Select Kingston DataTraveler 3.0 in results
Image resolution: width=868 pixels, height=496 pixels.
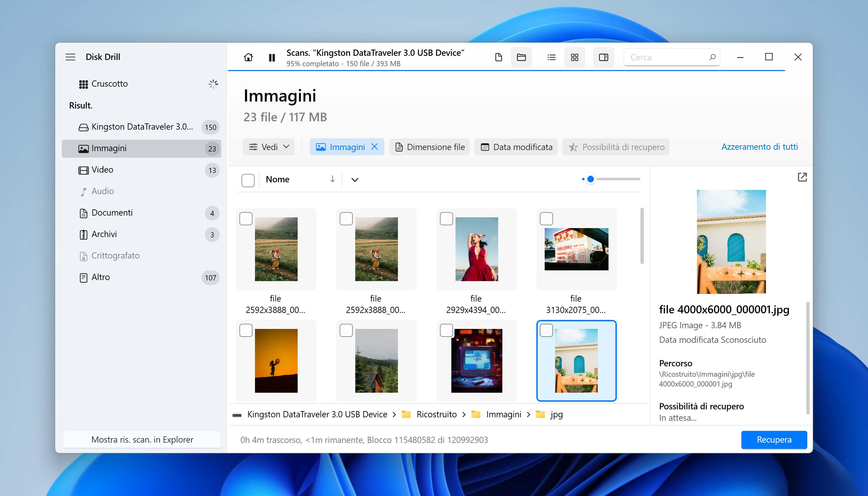pos(142,127)
